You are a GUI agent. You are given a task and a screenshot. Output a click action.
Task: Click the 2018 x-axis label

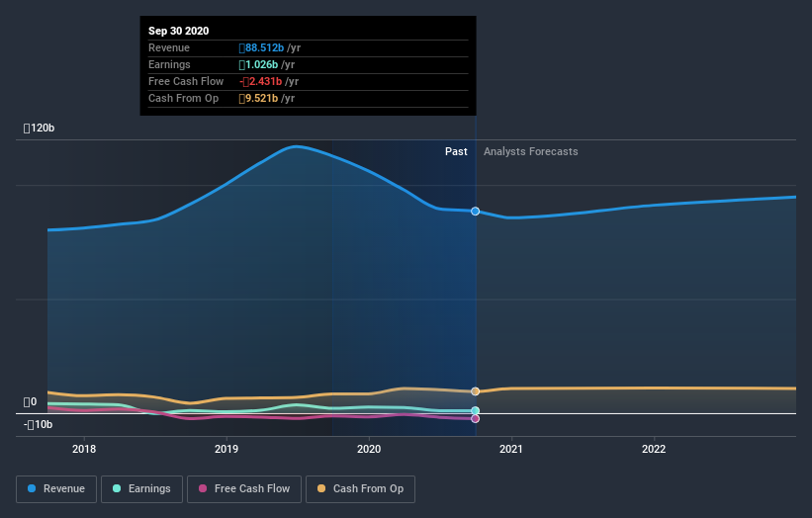[x=84, y=449]
